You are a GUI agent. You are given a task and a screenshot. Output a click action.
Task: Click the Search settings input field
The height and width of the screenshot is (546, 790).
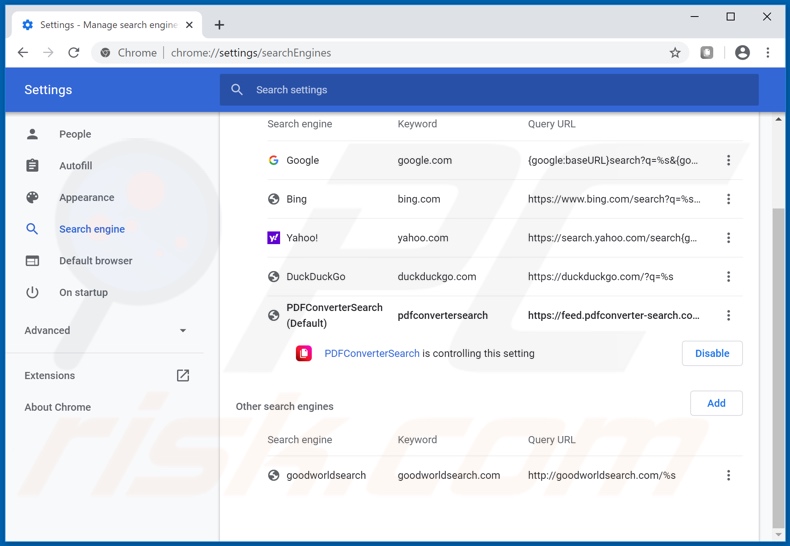[x=489, y=90]
